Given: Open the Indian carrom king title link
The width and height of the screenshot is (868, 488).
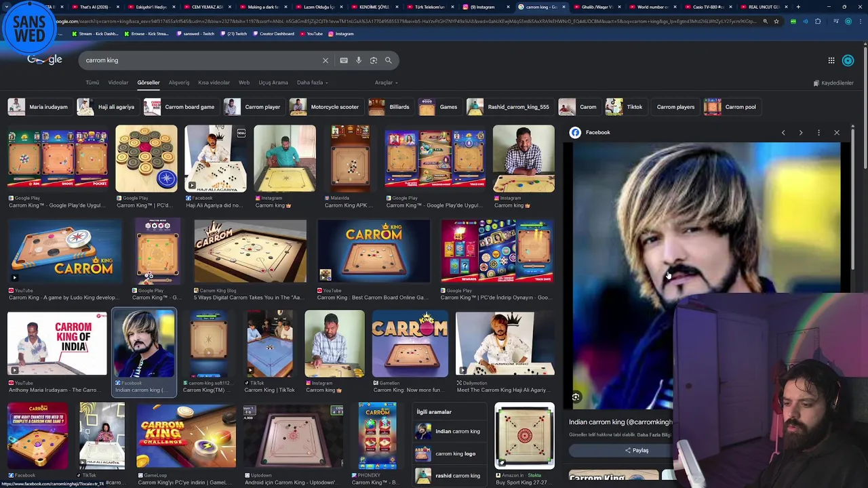Looking at the screenshot, I should (x=620, y=422).
